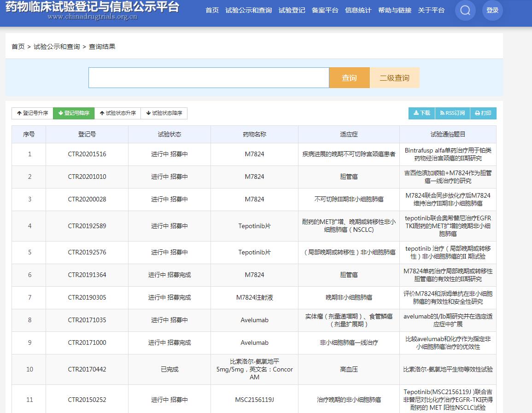Open registration number CTR20201516
532x413 pixels.
87,154
